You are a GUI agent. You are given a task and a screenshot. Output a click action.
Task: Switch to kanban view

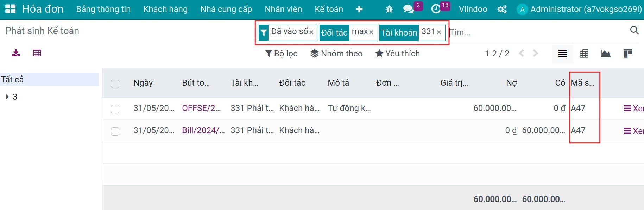coord(627,54)
